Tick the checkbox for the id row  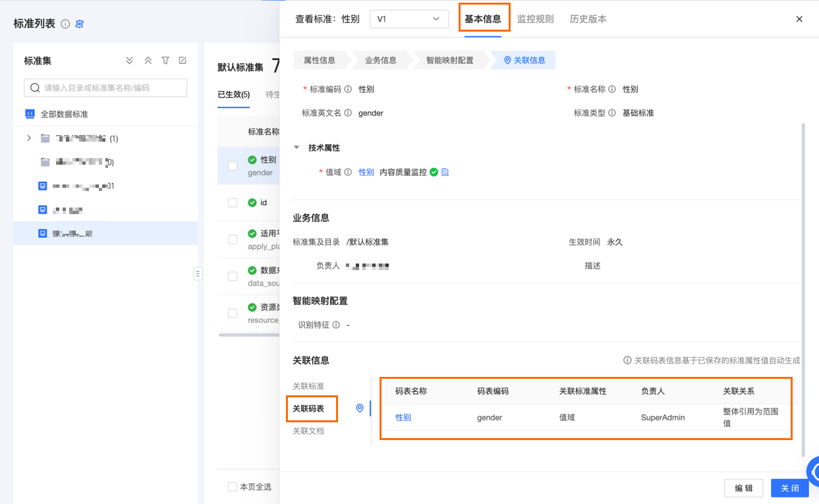pyautogui.click(x=233, y=203)
